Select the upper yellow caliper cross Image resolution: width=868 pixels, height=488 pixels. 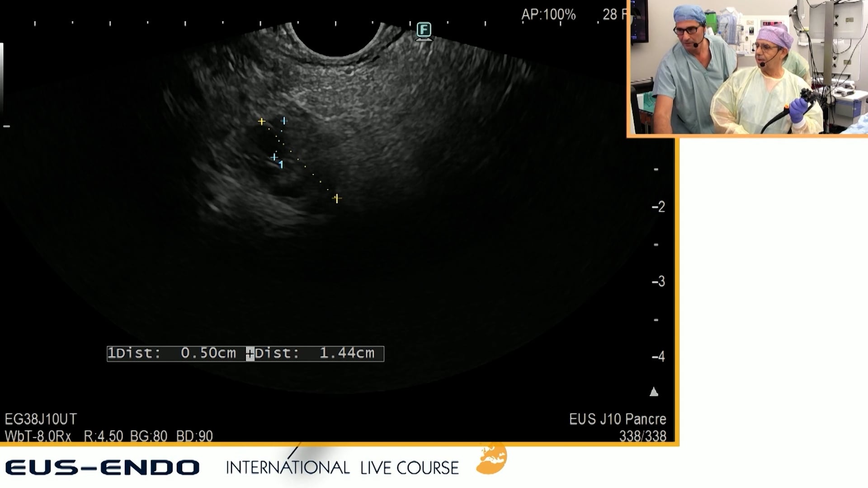pyautogui.click(x=261, y=122)
